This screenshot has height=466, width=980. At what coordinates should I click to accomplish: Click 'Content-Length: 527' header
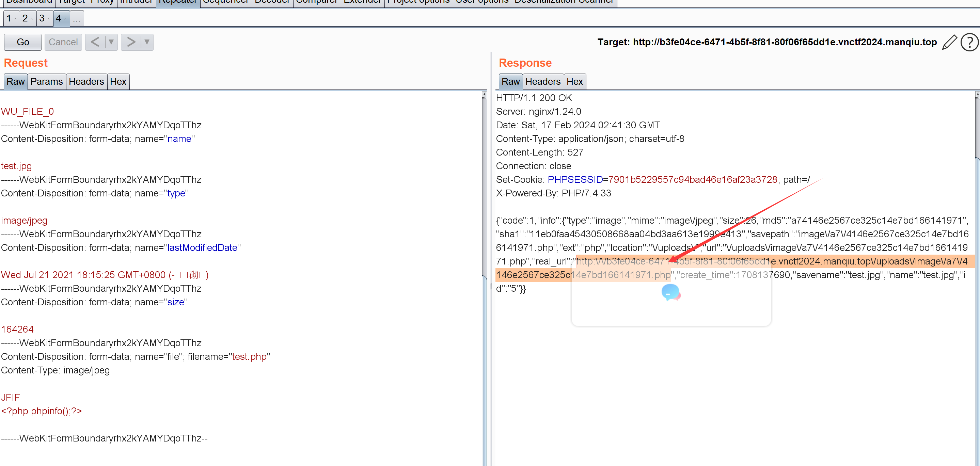click(539, 152)
